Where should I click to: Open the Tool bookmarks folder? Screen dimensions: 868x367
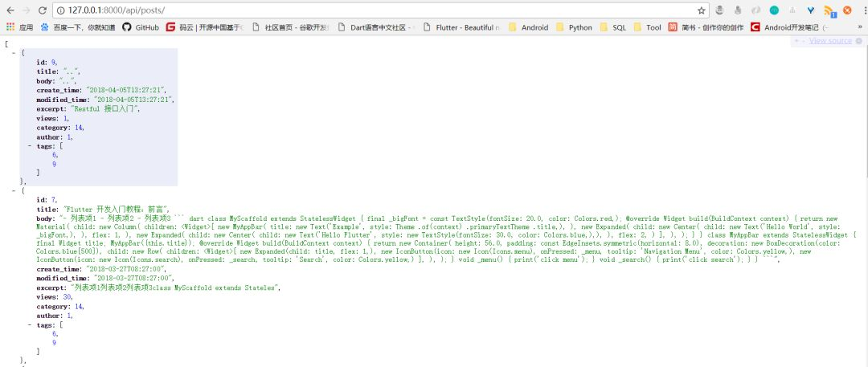pyautogui.click(x=647, y=27)
